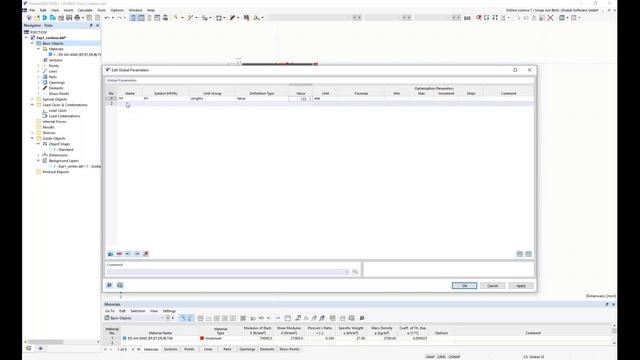The image size is (640, 360).
Task: Collapse the Basic Objects tree node
Action: click(32, 43)
